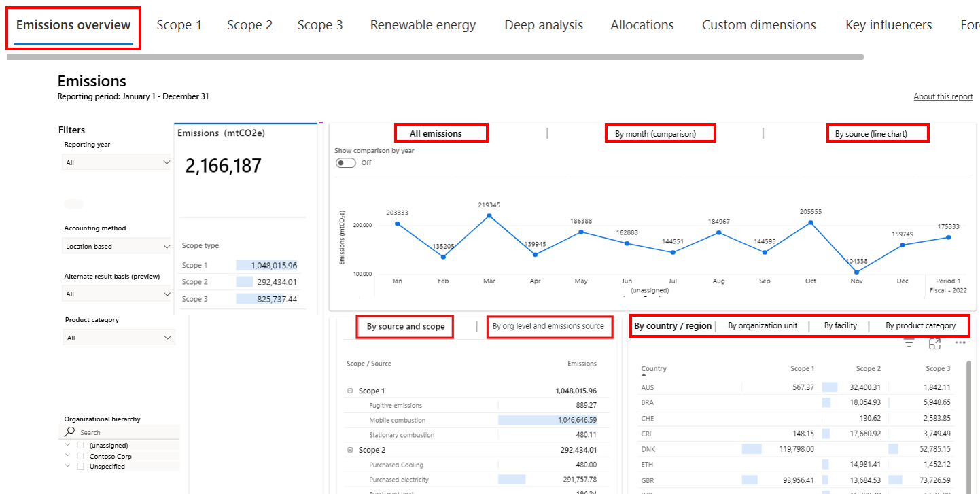Open the About this report link
The image size is (980, 494).
click(943, 96)
